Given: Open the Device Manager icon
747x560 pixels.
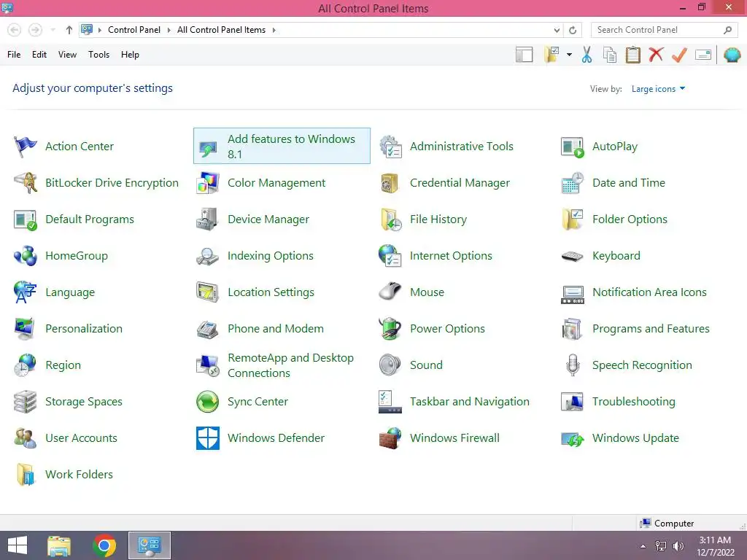Looking at the screenshot, I should tap(207, 219).
